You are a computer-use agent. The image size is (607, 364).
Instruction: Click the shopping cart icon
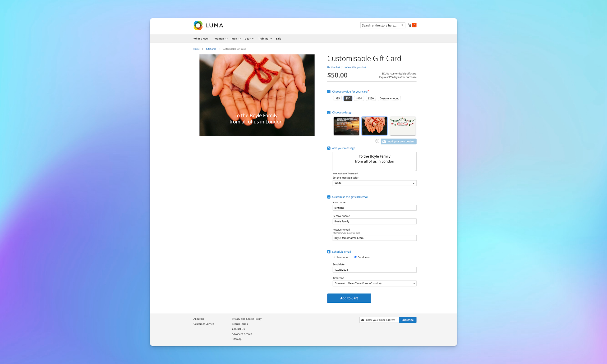(x=410, y=25)
